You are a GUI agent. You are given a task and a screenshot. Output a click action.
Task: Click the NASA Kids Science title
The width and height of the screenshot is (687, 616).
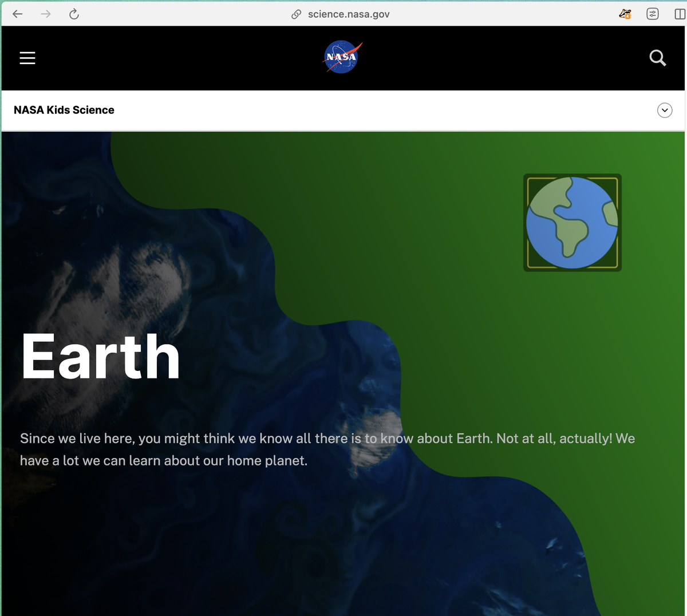[x=64, y=110]
